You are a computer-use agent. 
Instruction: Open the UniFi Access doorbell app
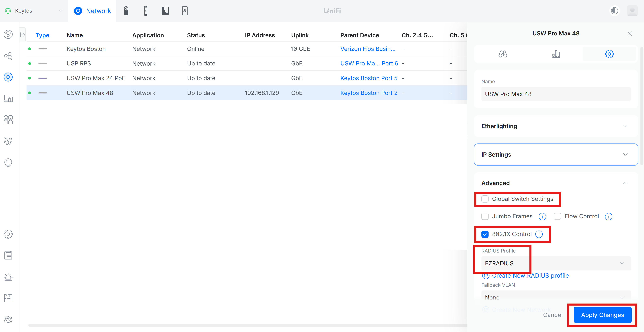146,11
